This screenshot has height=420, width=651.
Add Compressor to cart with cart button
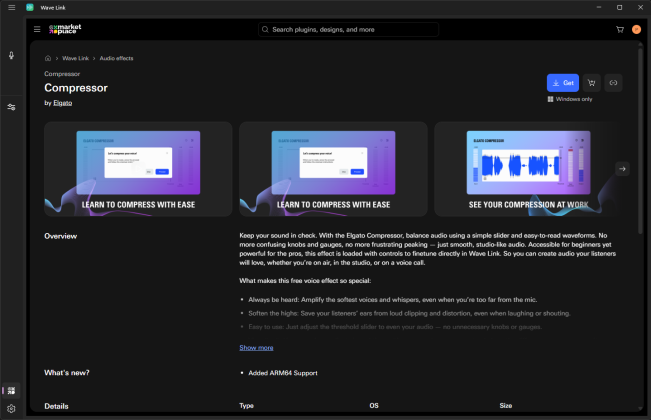pos(591,83)
